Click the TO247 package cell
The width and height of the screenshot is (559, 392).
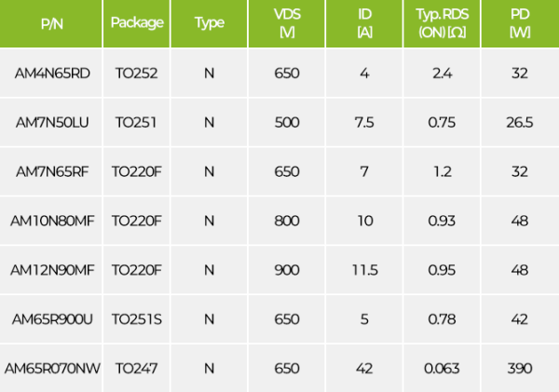click(137, 368)
